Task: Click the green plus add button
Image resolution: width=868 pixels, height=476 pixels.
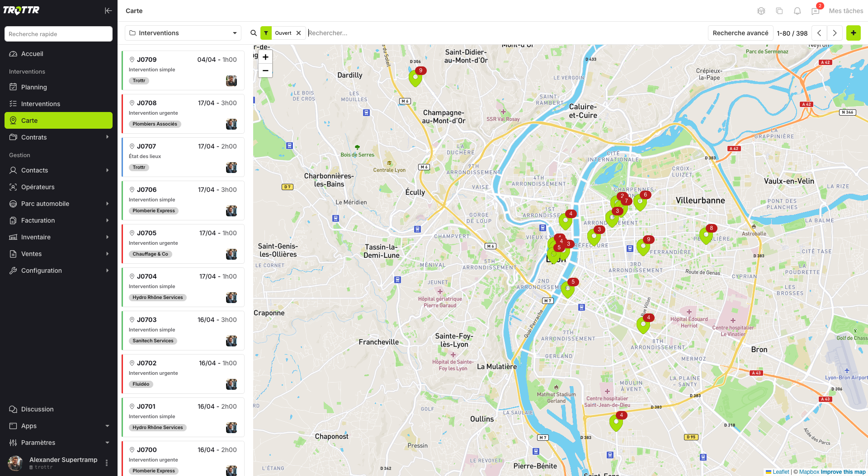Action: click(853, 33)
